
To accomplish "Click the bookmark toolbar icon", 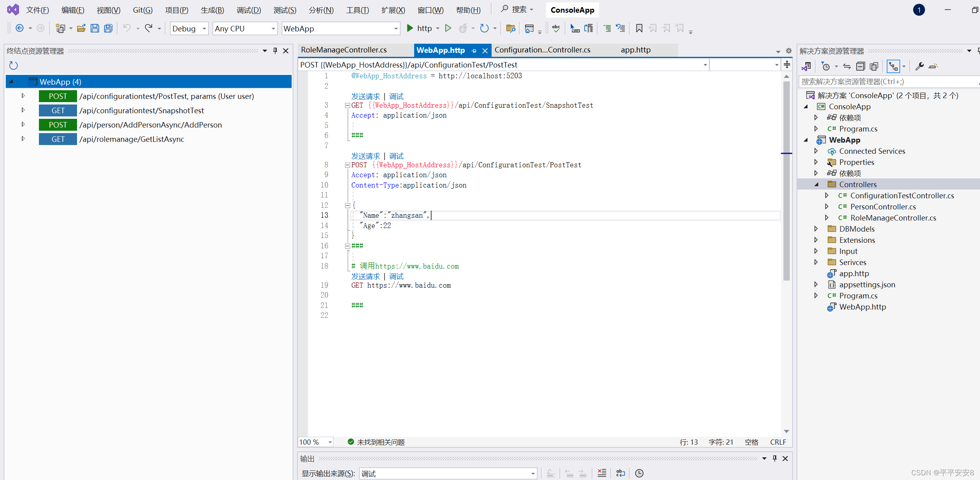I will [x=639, y=28].
